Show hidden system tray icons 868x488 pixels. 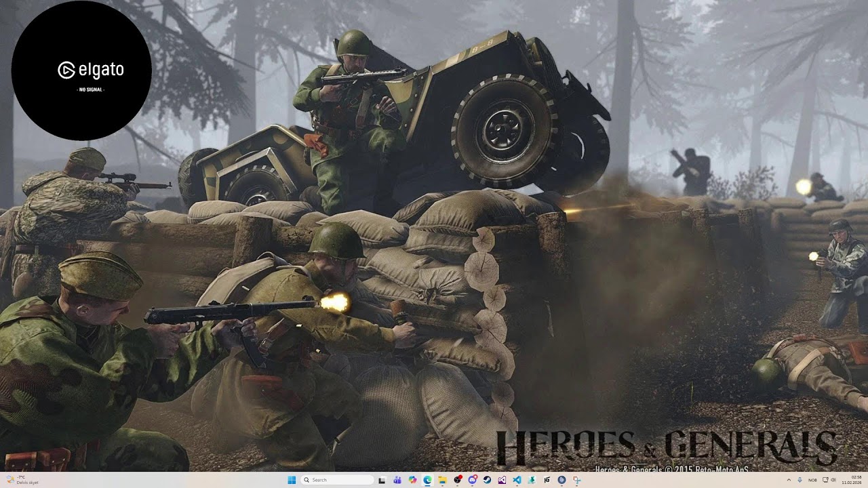coord(789,480)
